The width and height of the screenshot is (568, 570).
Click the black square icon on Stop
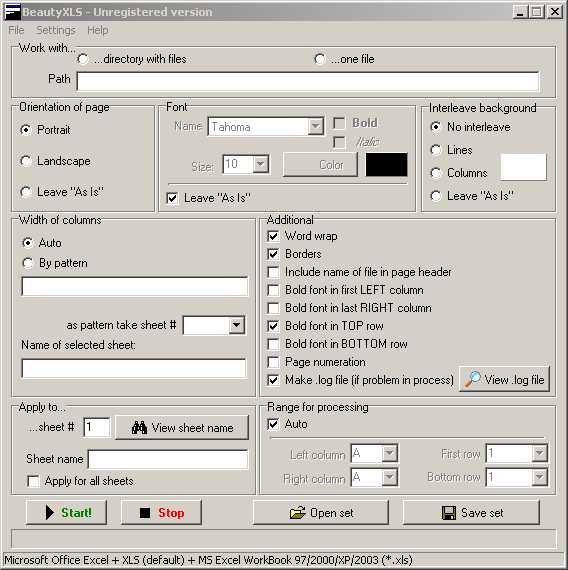(145, 513)
